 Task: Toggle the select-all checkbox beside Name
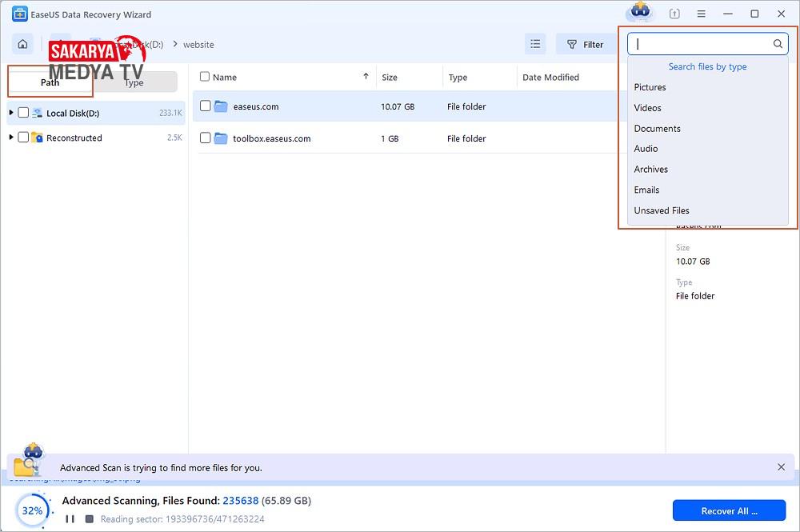coord(205,77)
